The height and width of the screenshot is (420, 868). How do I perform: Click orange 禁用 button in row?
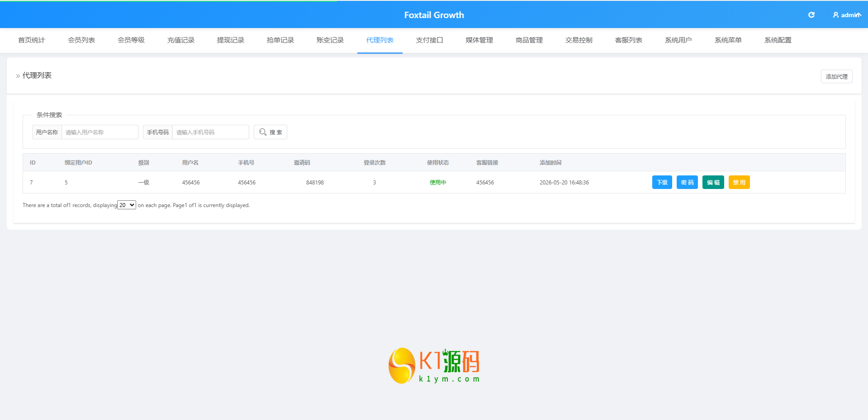pyautogui.click(x=739, y=182)
